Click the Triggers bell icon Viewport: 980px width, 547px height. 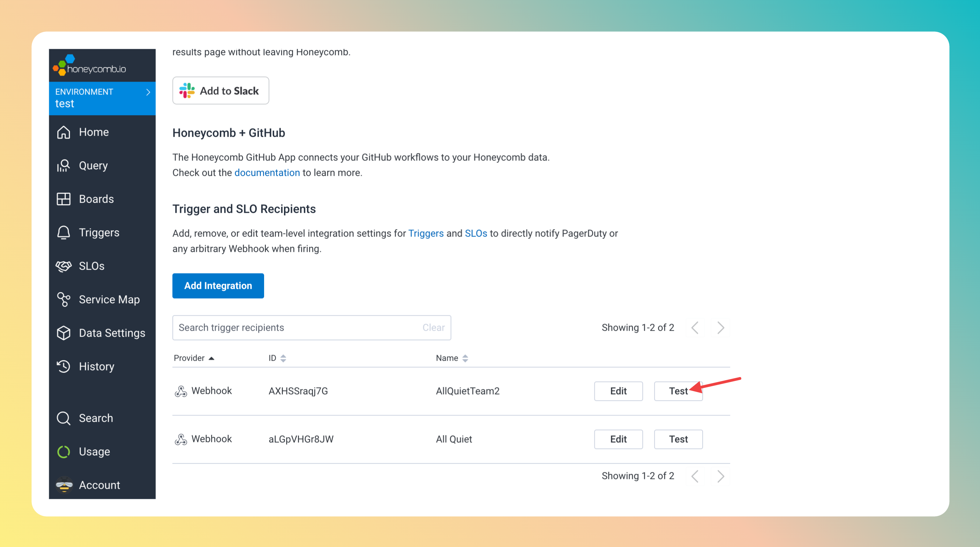(x=63, y=232)
